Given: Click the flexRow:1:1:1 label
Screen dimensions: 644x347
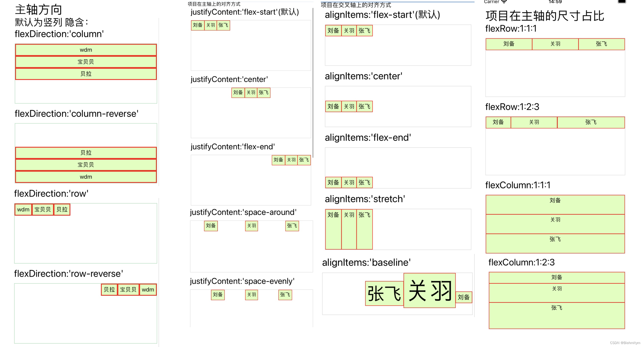Looking at the screenshot, I should click(511, 28).
